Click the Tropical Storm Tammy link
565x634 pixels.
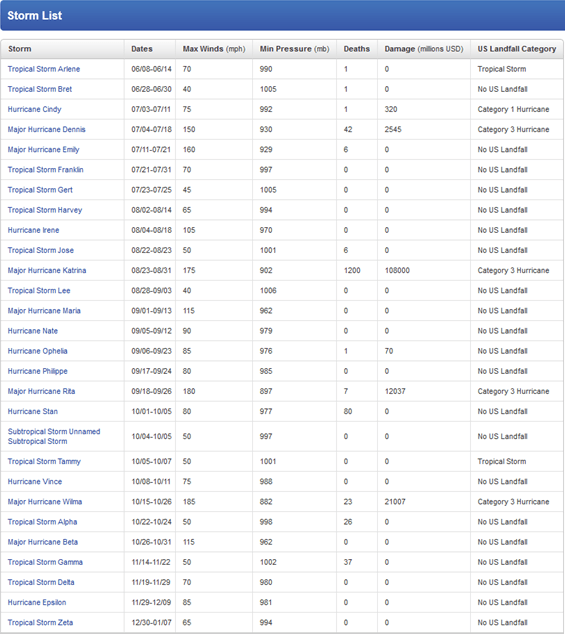tap(44, 461)
